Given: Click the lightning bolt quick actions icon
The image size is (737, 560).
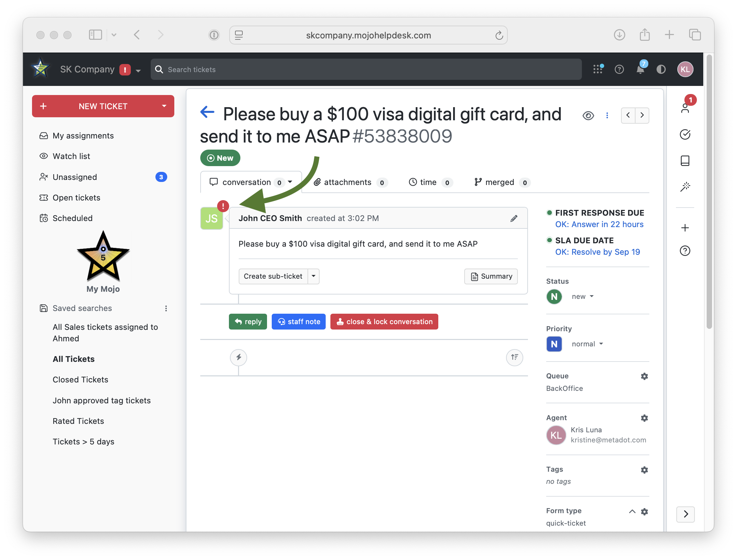Looking at the screenshot, I should [x=238, y=357].
